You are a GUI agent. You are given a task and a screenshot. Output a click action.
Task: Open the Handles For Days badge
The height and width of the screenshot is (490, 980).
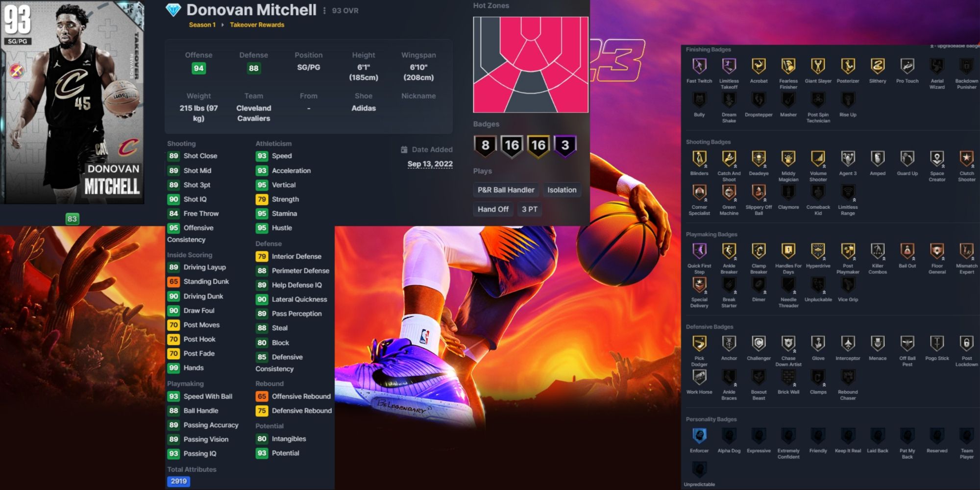point(788,251)
